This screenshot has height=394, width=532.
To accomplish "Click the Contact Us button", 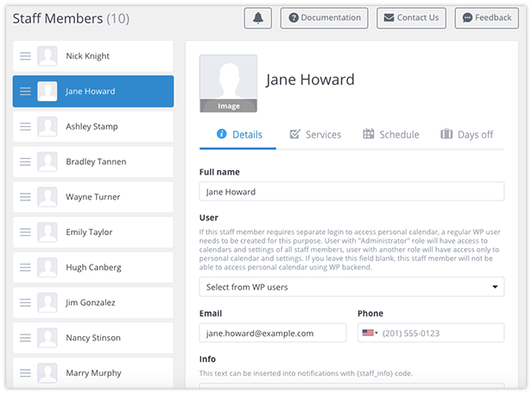I will [411, 18].
